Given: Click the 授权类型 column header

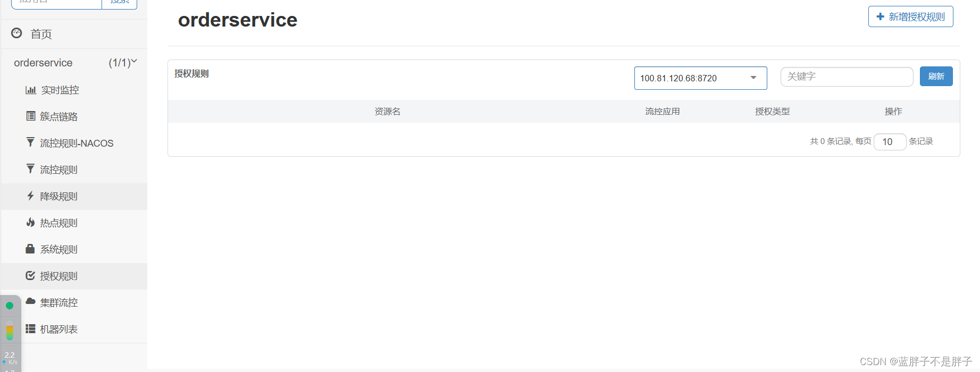Looking at the screenshot, I should click(x=773, y=112).
